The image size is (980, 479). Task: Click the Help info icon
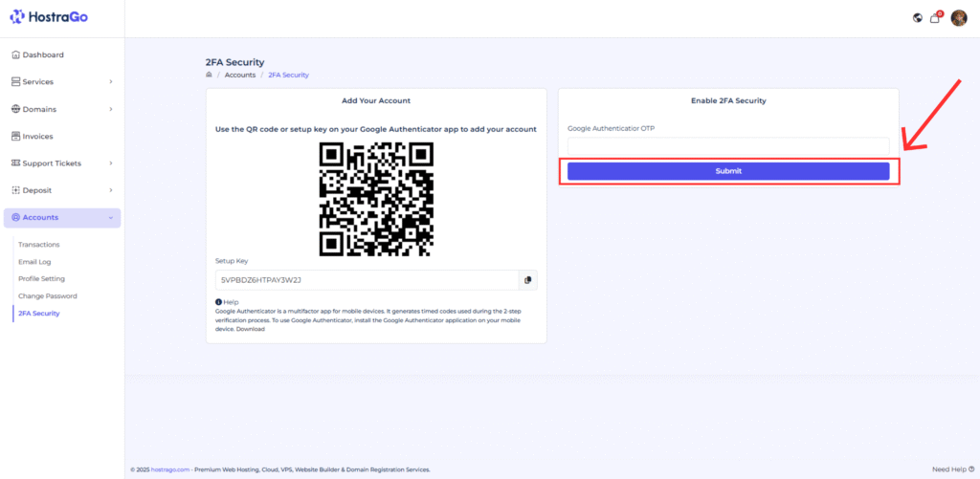218,302
